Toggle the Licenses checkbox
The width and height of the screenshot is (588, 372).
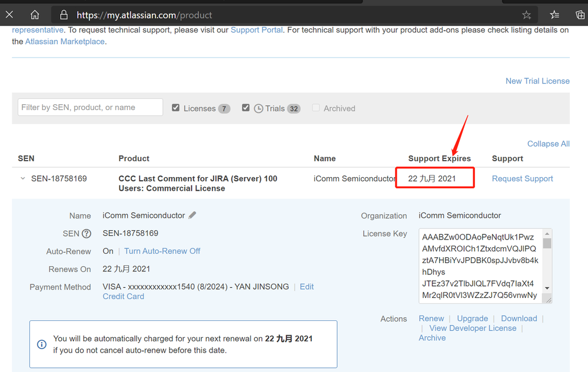point(175,108)
